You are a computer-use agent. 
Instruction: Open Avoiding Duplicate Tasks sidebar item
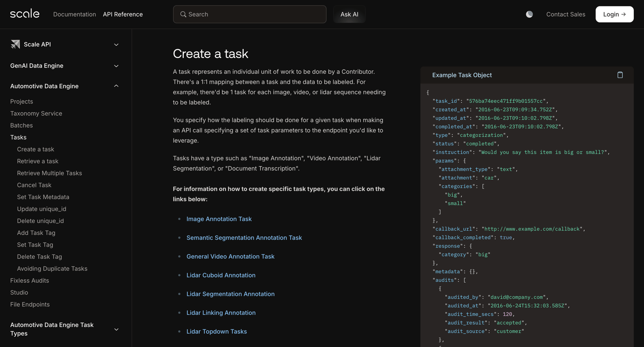point(52,269)
